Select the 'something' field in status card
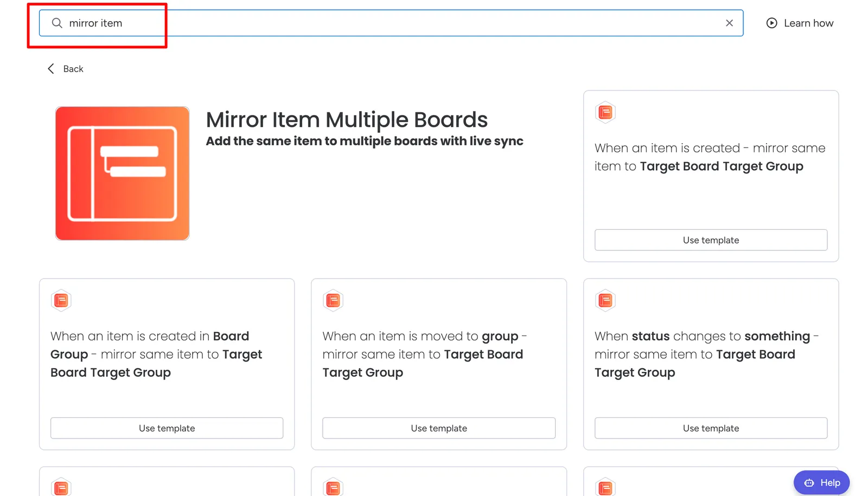The height and width of the screenshot is (496, 868). click(777, 337)
